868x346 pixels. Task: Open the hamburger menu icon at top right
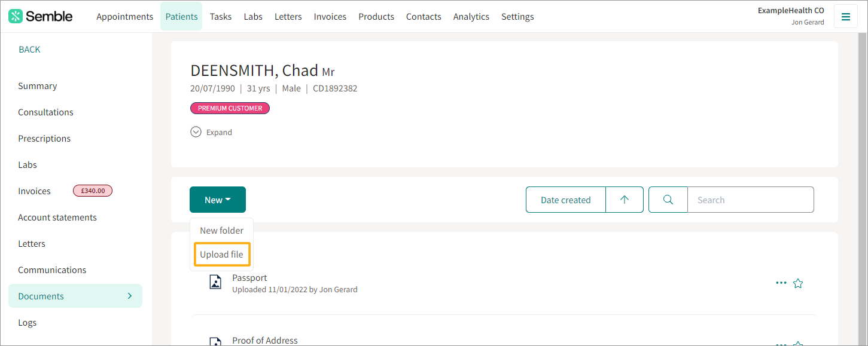click(x=846, y=17)
